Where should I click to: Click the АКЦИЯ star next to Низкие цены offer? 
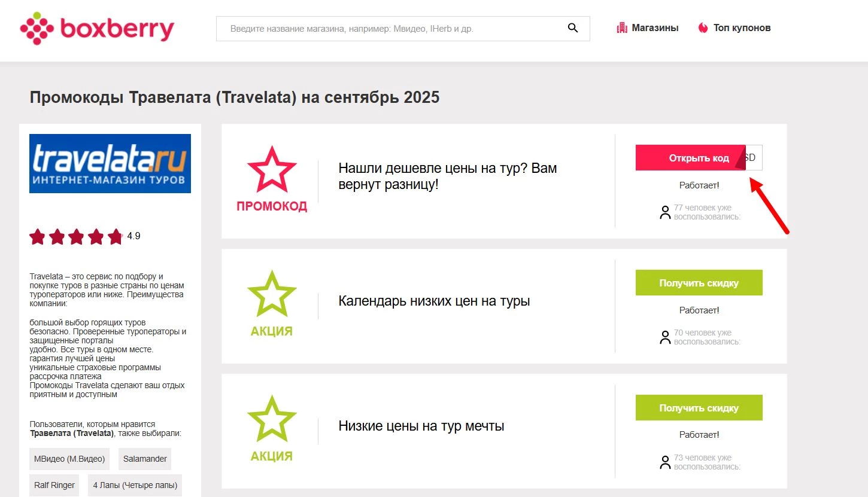click(272, 419)
